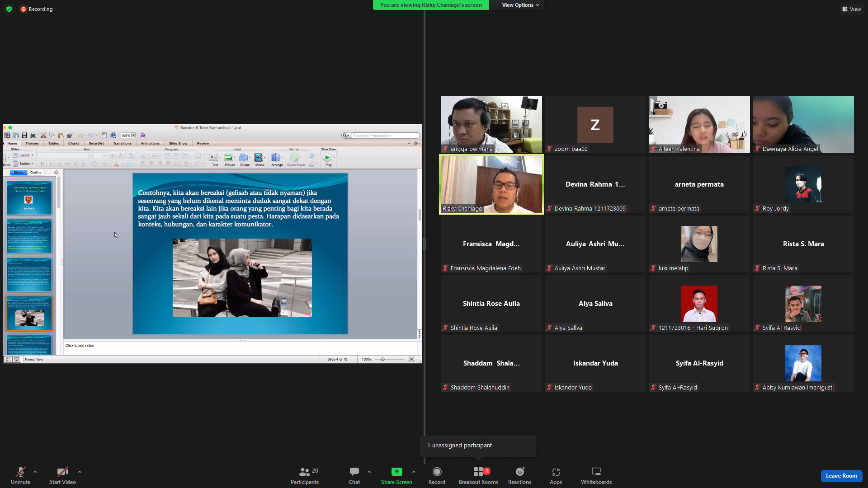Click the Save floppy-disk icon in PowerPoint

click(24, 136)
